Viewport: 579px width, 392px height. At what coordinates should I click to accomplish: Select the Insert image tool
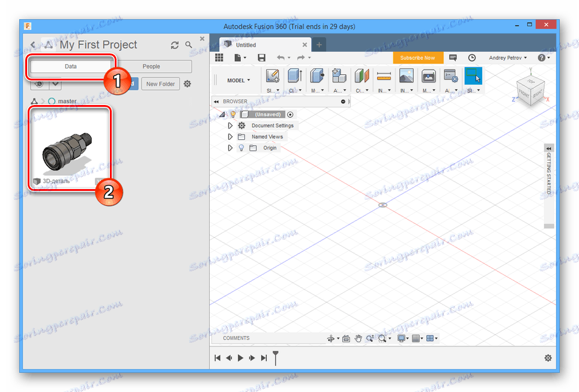tap(406, 76)
